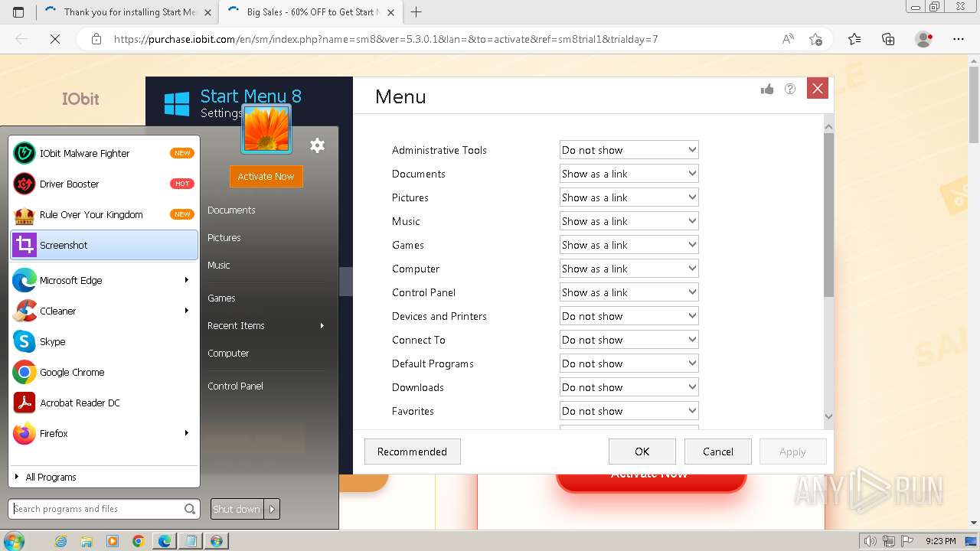Launch Skype from the start menu

click(104, 341)
